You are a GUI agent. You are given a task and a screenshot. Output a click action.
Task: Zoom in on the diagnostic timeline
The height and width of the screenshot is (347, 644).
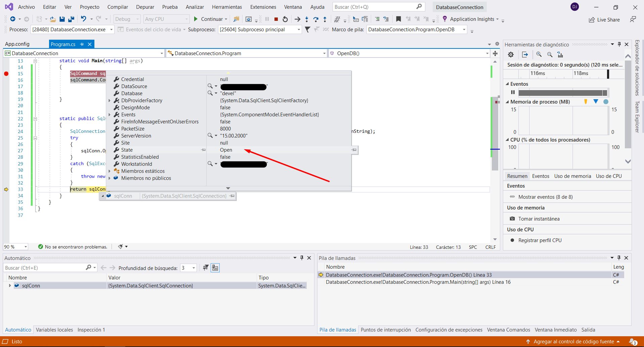point(539,54)
